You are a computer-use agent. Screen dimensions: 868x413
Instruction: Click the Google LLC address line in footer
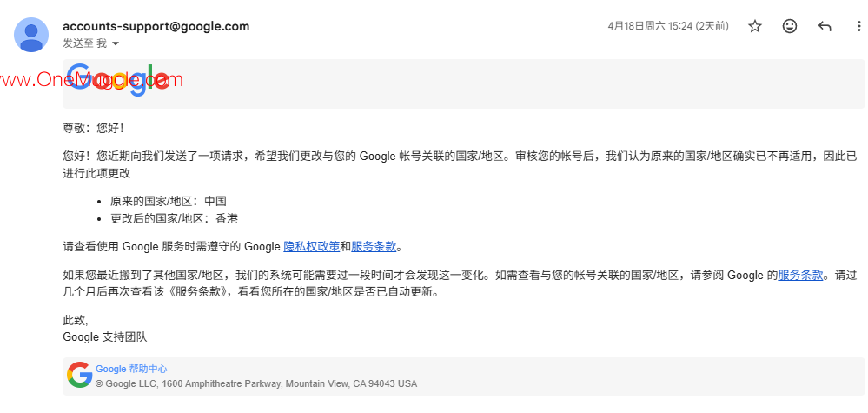coord(256,383)
